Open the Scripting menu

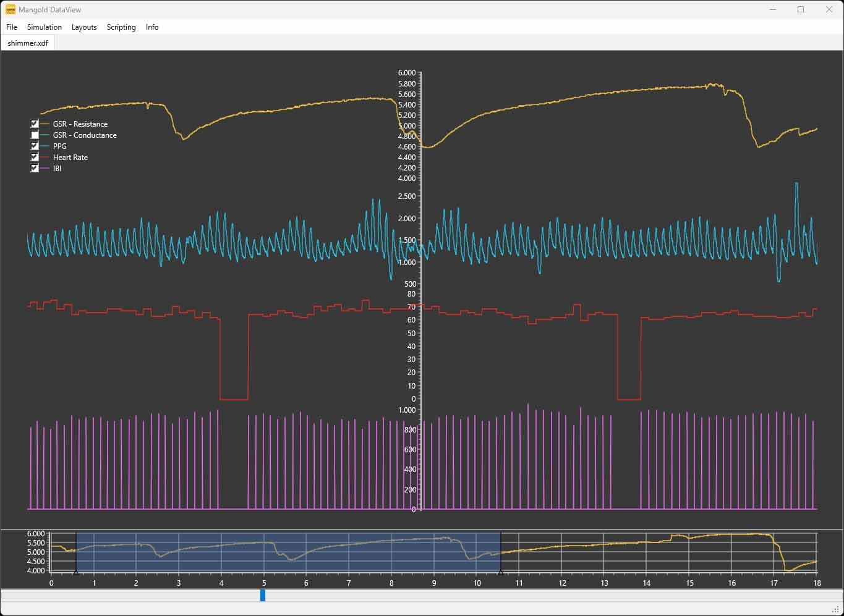click(121, 27)
